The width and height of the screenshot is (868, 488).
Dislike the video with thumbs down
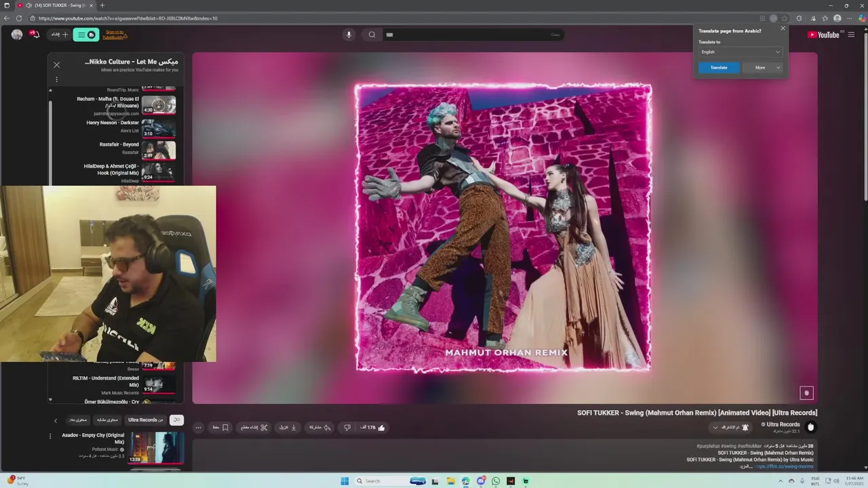click(347, 428)
